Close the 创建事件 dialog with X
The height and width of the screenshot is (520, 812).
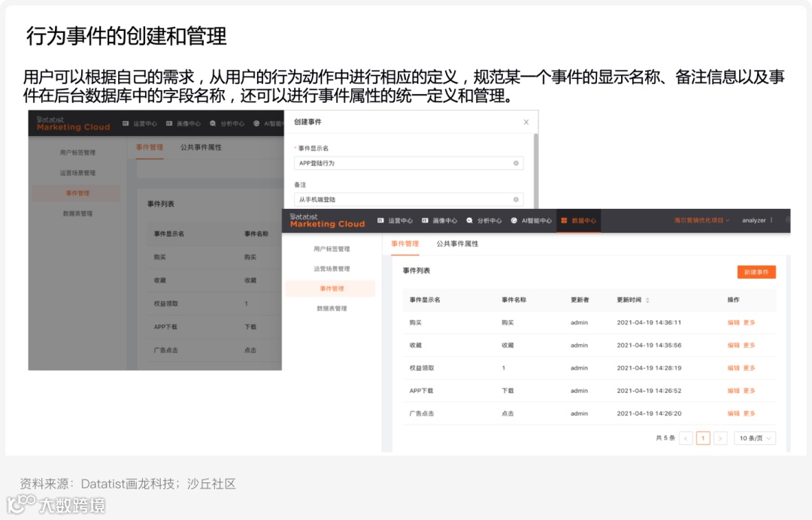(x=526, y=122)
